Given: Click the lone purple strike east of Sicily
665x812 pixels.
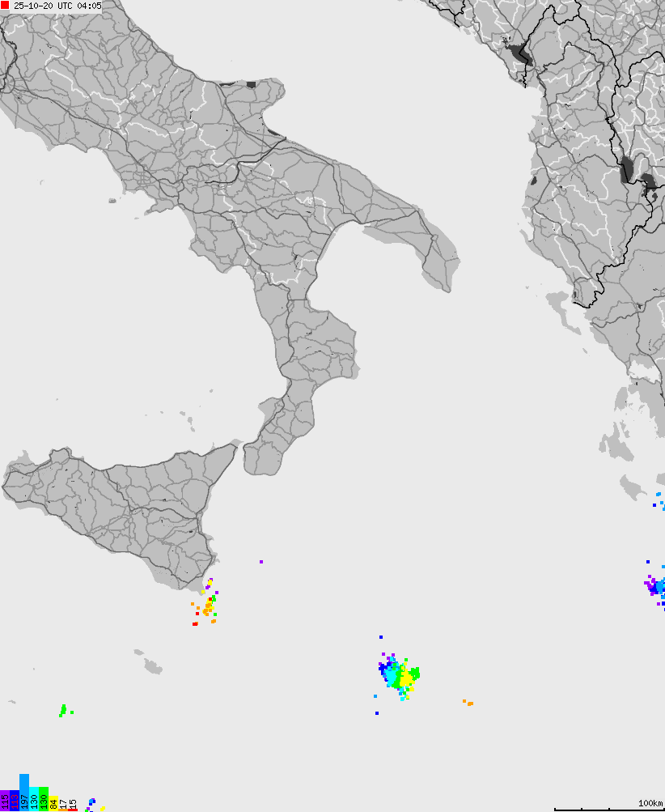Looking at the screenshot, I should tap(261, 562).
